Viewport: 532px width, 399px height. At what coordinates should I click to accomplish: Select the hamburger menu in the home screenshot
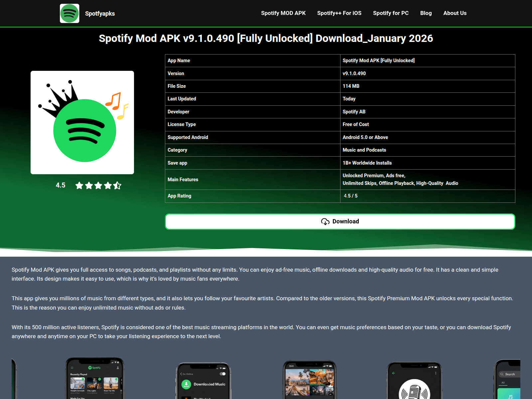pyautogui.click(x=72, y=368)
